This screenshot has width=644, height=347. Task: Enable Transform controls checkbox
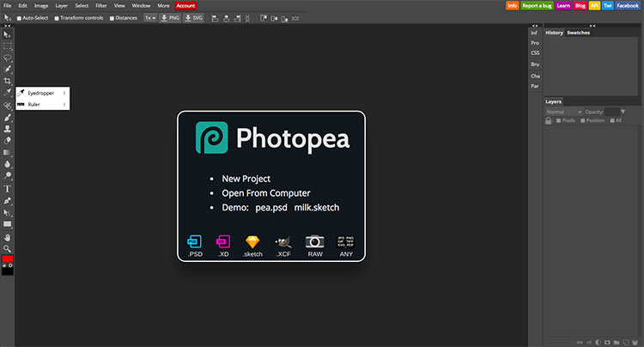click(x=57, y=19)
